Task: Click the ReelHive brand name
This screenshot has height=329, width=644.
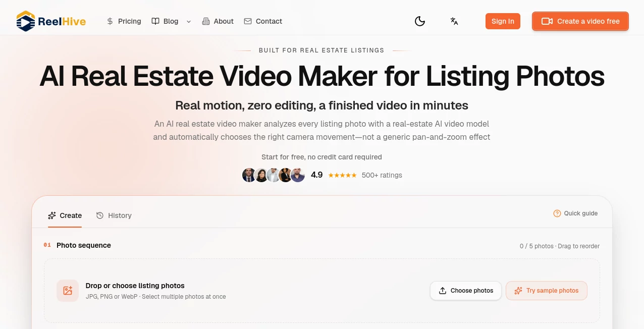Action: [x=62, y=21]
